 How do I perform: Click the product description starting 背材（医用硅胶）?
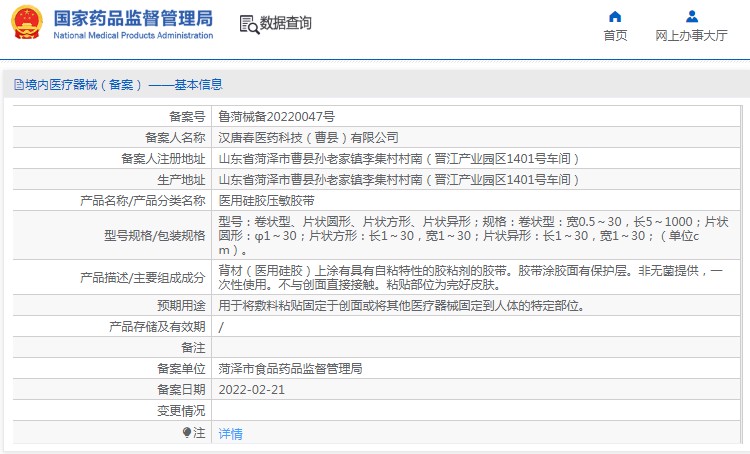click(x=471, y=277)
